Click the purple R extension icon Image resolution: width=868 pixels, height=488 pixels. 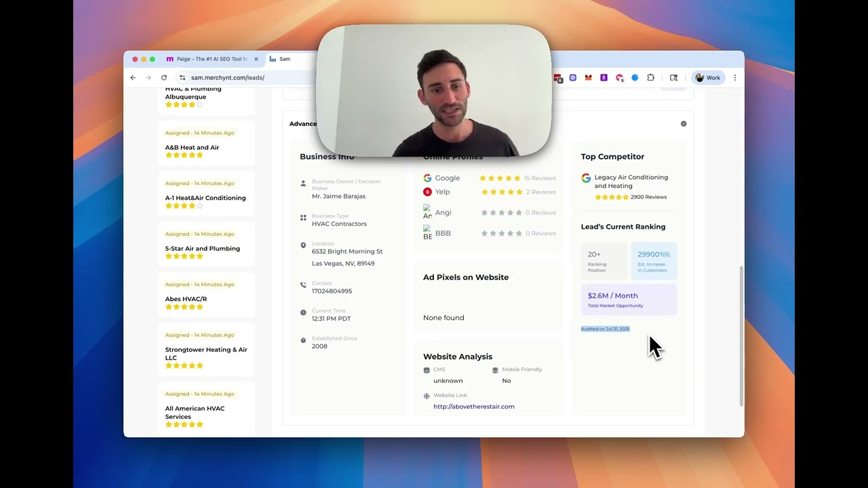coord(604,78)
